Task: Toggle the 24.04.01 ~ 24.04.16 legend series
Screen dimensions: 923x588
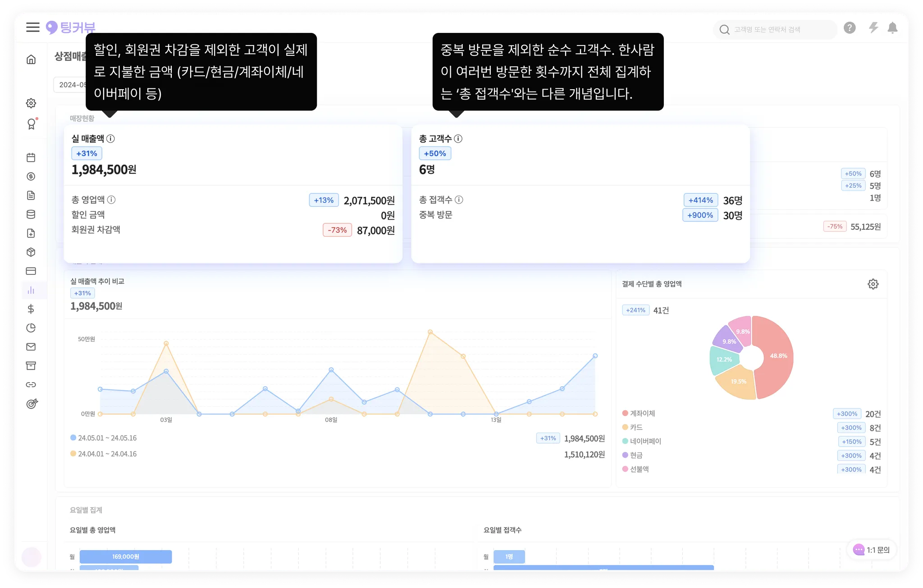Action: pos(104,454)
